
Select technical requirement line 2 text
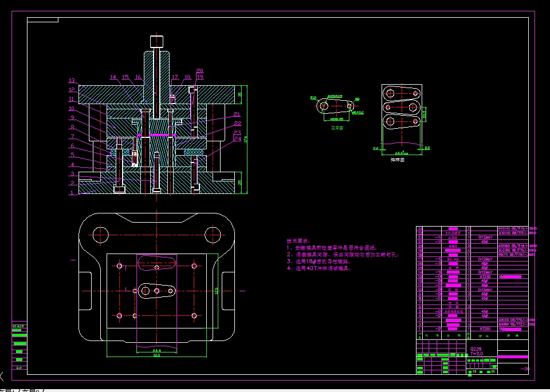343,255
